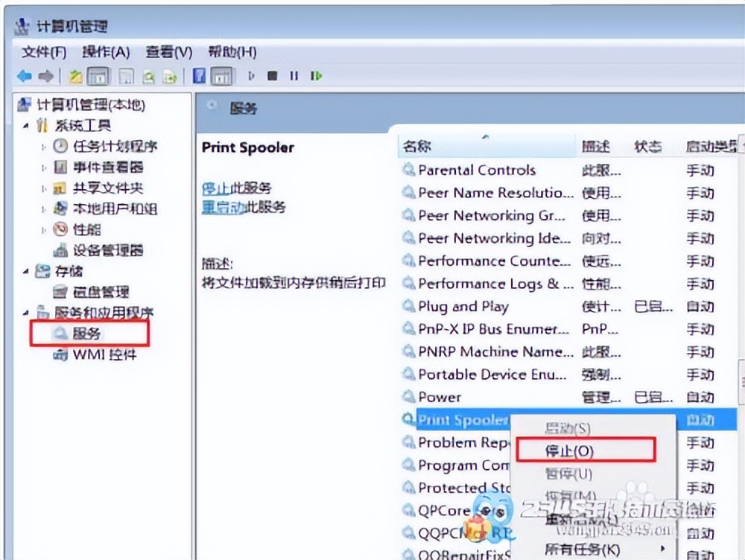Collapse the 系统工具 tree node

click(x=25, y=126)
